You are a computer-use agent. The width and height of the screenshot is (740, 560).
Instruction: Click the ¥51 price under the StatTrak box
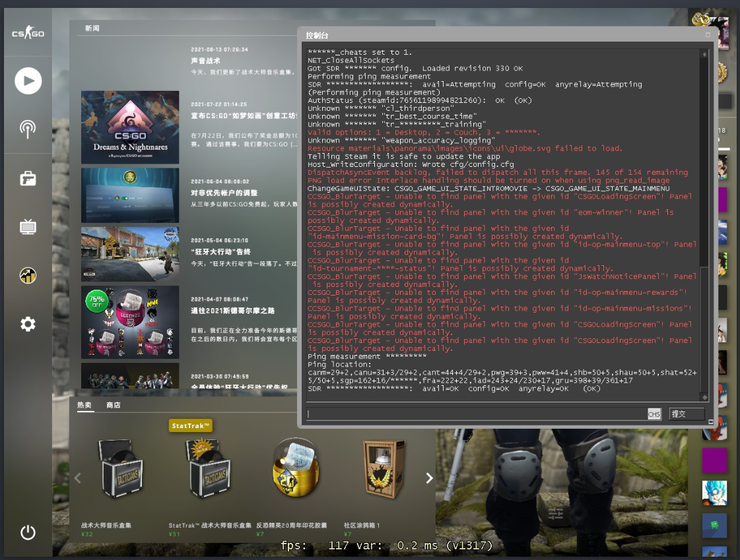tap(174, 534)
